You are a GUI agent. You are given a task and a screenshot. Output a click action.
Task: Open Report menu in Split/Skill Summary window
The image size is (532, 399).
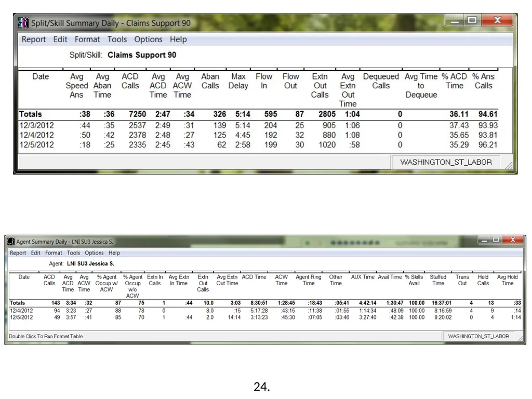pyautogui.click(x=34, y=39)
